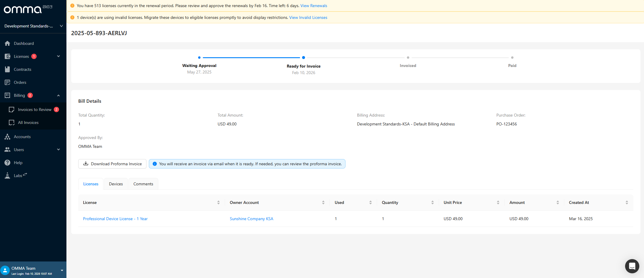Viewport: 644px width, 278px height.
Task: Collapse the Billing sidebar section
Action: pyautogui.click(x=58, y=95)
